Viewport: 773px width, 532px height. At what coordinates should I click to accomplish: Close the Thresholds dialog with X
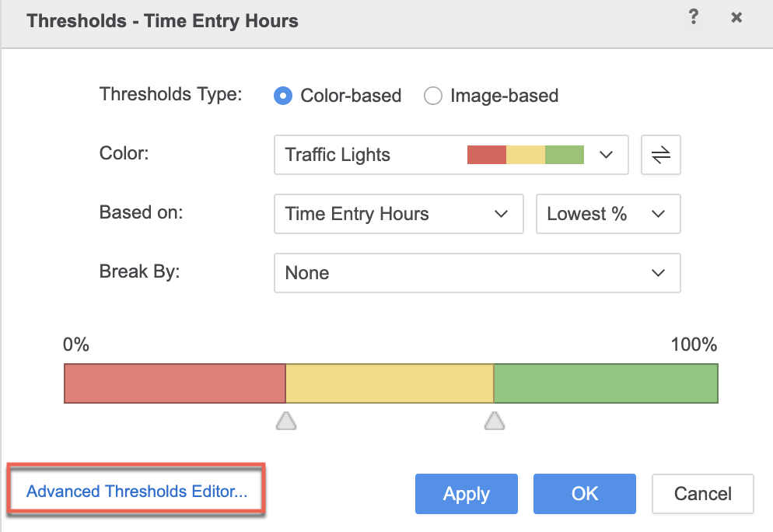(736, 18)
